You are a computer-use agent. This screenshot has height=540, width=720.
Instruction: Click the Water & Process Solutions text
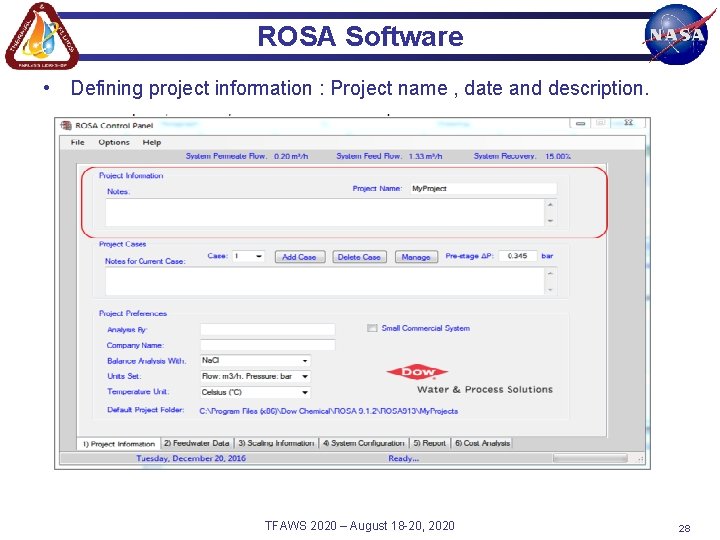click(x=485, y=389)
